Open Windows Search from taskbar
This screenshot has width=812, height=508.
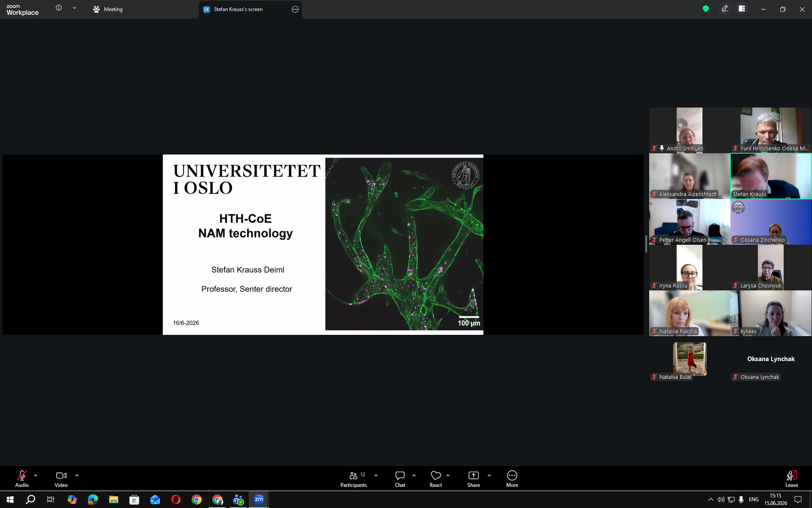[x=30, y=500]
